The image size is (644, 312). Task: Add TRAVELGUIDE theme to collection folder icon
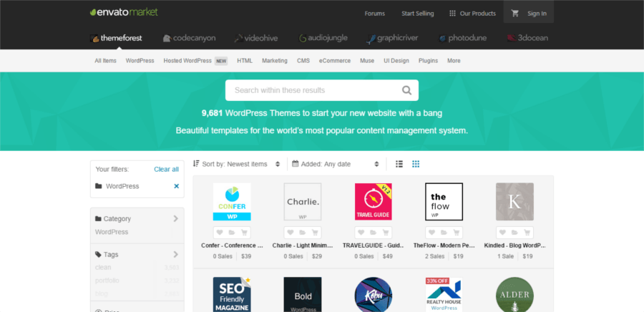point(373,233)
